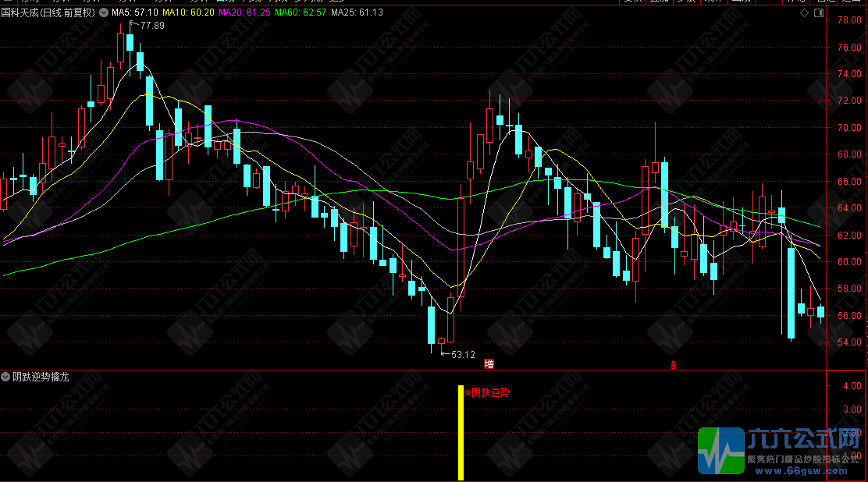Click the 国科天成(日线 前复权) title text
The width and height of the screenshot is (868, 482).
click(x=48, y=12)
